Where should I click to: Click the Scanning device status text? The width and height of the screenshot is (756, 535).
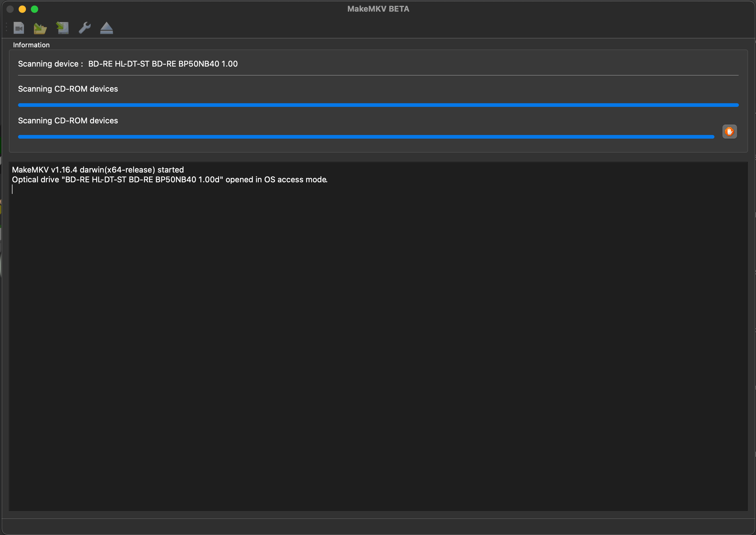click(x=128, y=64)
